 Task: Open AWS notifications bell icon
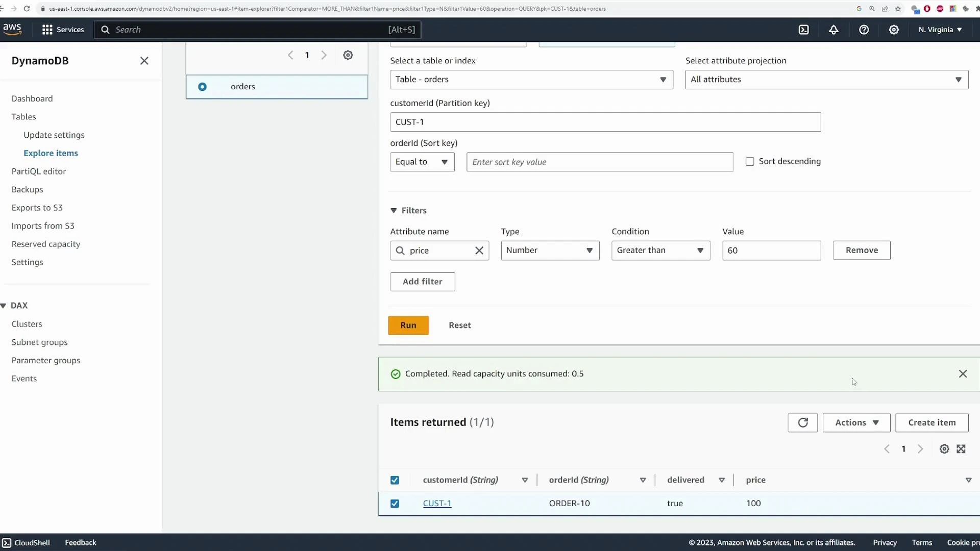pyautogui.click(x=834, y=30)
